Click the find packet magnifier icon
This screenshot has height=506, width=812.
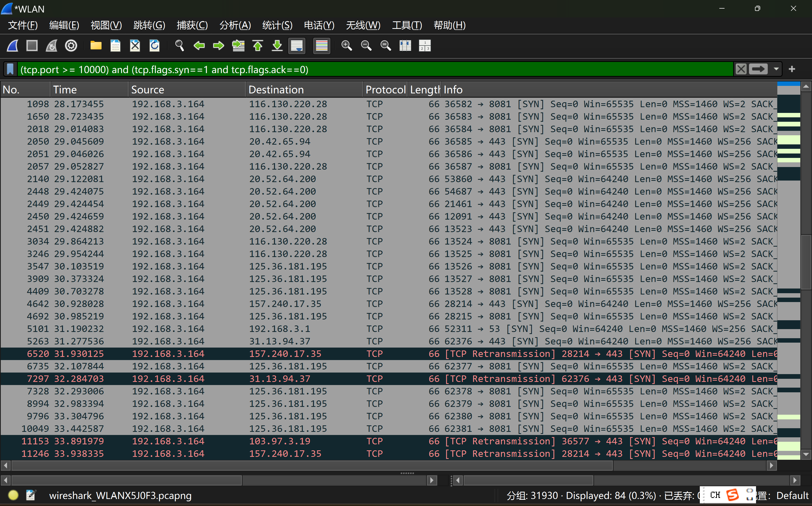point(179,46)
